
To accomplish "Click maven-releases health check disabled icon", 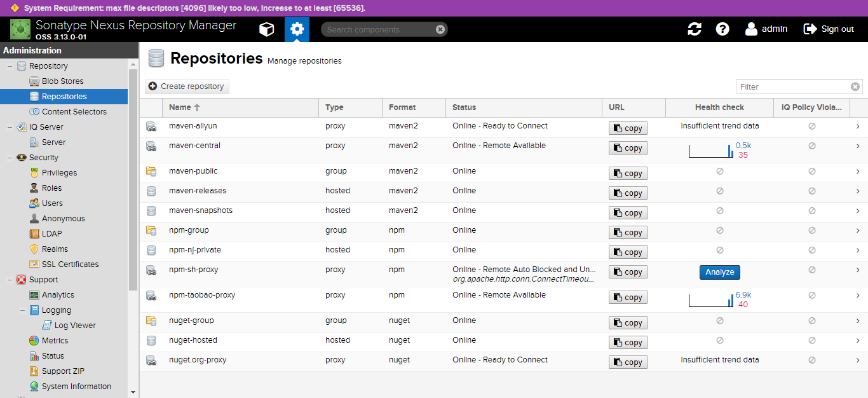I will (x=720, y=191).
